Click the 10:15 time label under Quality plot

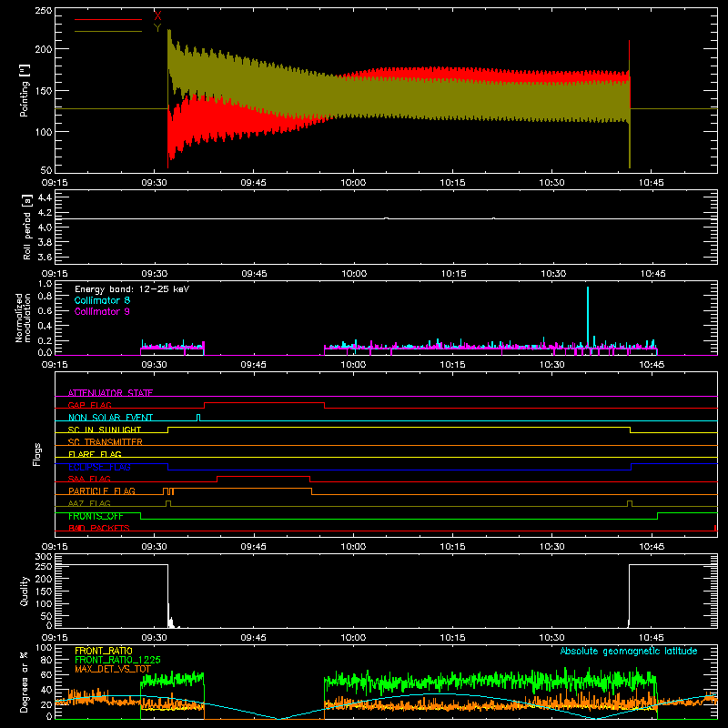[x=452, y=638]
